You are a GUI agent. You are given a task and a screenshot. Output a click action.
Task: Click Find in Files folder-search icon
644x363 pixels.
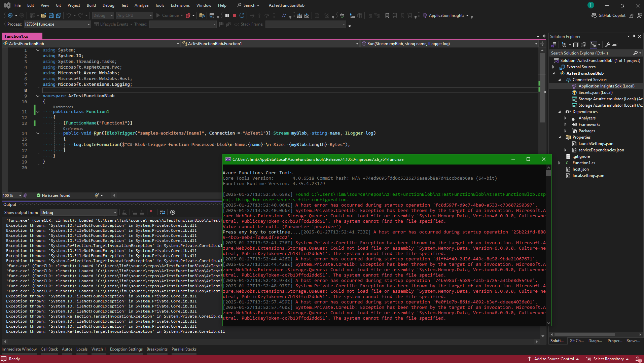tap(202, 15)
